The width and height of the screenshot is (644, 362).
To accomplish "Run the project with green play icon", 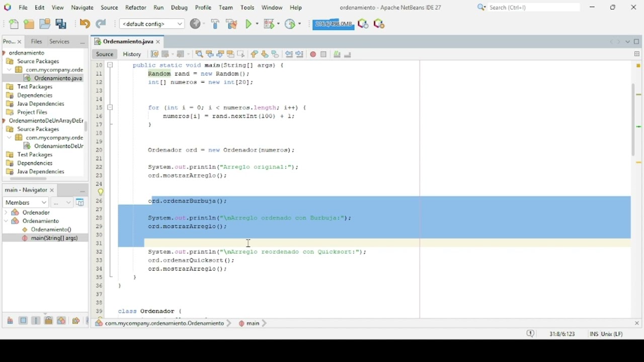I will [249, 24].
